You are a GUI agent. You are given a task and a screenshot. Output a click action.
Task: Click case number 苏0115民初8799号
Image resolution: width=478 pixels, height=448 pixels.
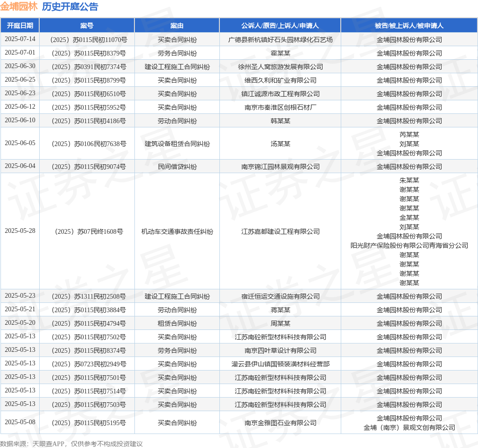[89, 80]
